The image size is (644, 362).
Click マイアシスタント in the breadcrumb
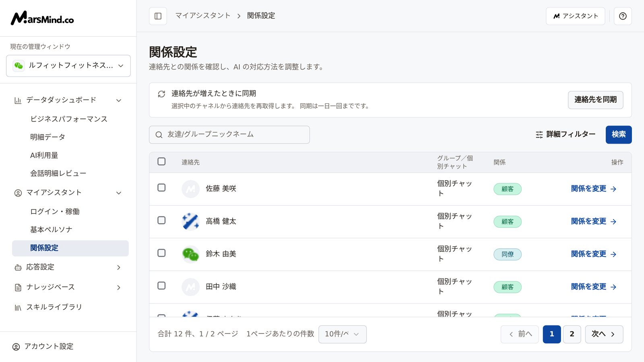click(x=203, y=16)
